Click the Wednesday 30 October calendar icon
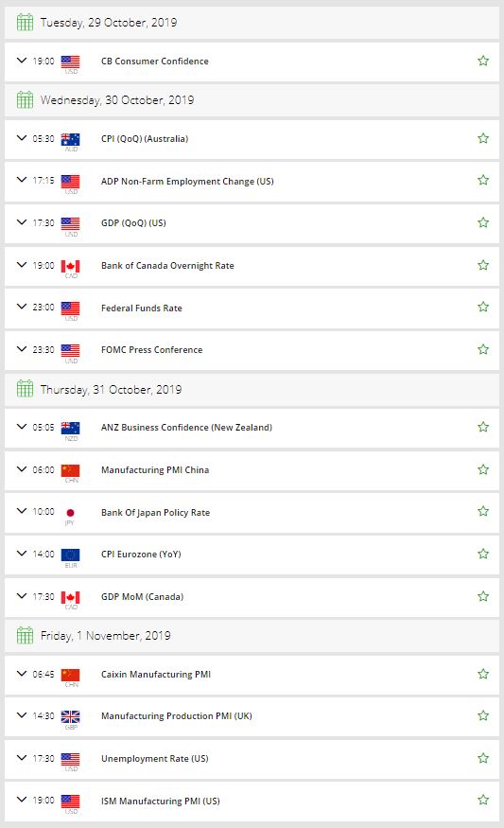504x828 pixels. click(25, 99)
